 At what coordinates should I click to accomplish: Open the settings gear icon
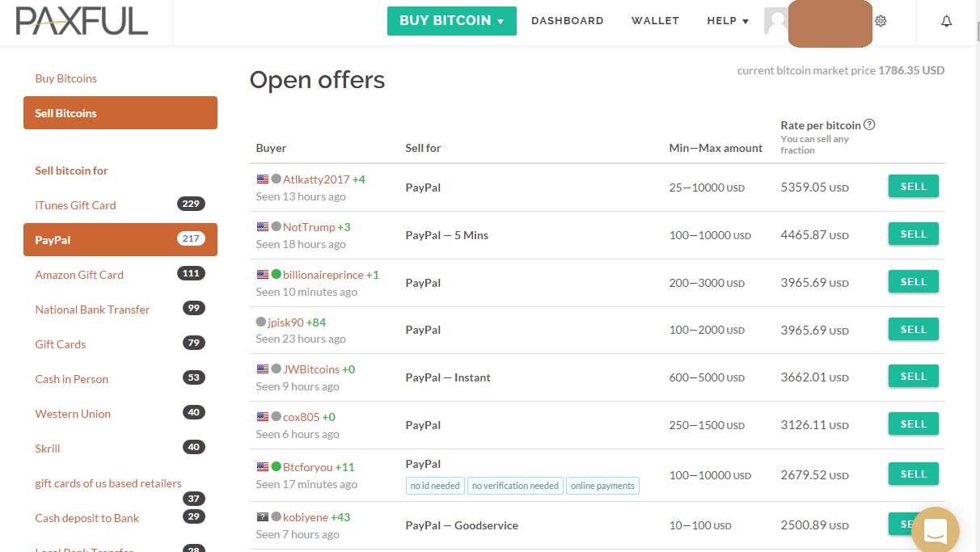pyautogui.click(x=881, y=21)
